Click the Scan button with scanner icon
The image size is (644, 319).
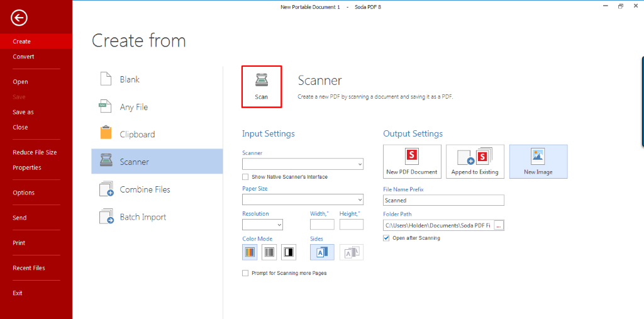261,87
